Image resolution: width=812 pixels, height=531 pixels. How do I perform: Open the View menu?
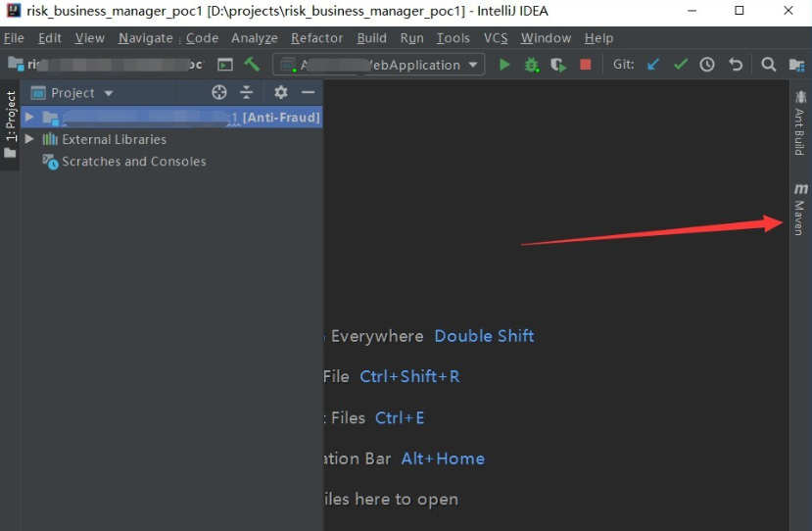coord(89,38)
